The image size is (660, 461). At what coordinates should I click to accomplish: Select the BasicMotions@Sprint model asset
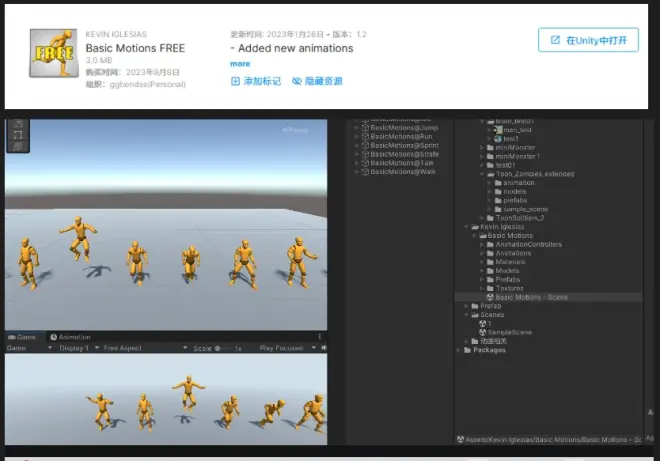coord(400,145)
